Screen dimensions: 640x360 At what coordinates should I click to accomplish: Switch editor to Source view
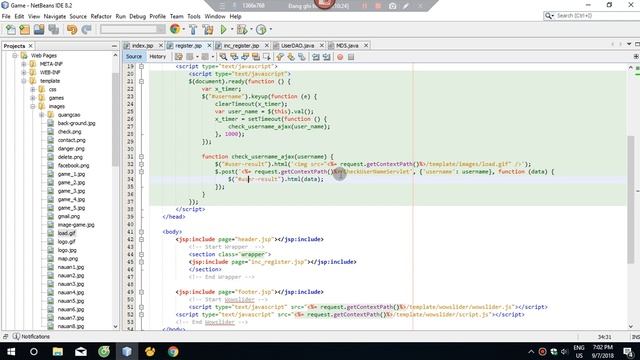point(134,56)
